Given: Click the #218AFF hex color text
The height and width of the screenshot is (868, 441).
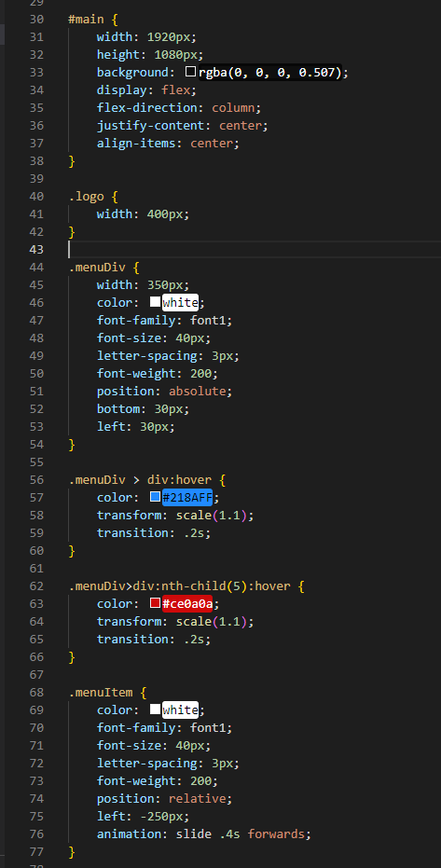Looking at the screenshot, I should [187, 498].
